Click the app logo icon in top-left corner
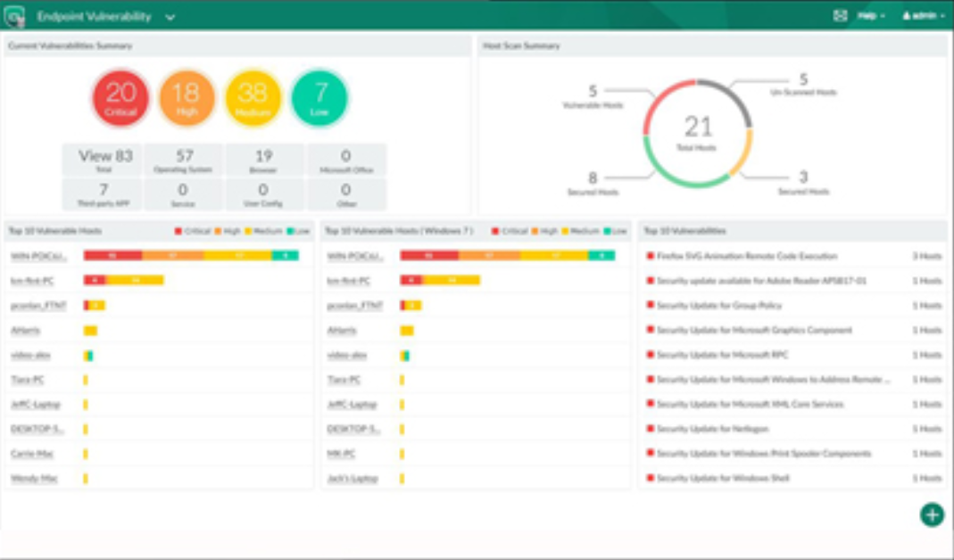The height and width of the screenshot is (560, 954). pyautogui.click(x=17, y=15)
